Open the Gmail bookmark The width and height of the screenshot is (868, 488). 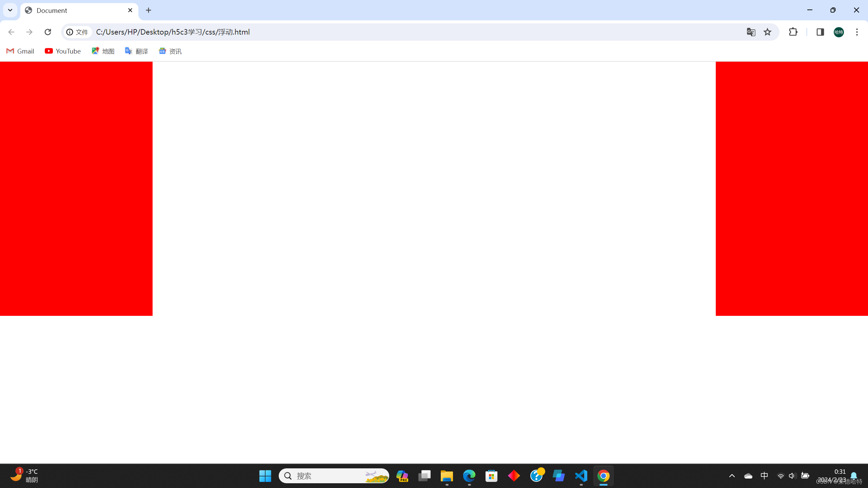click(20, 51)
